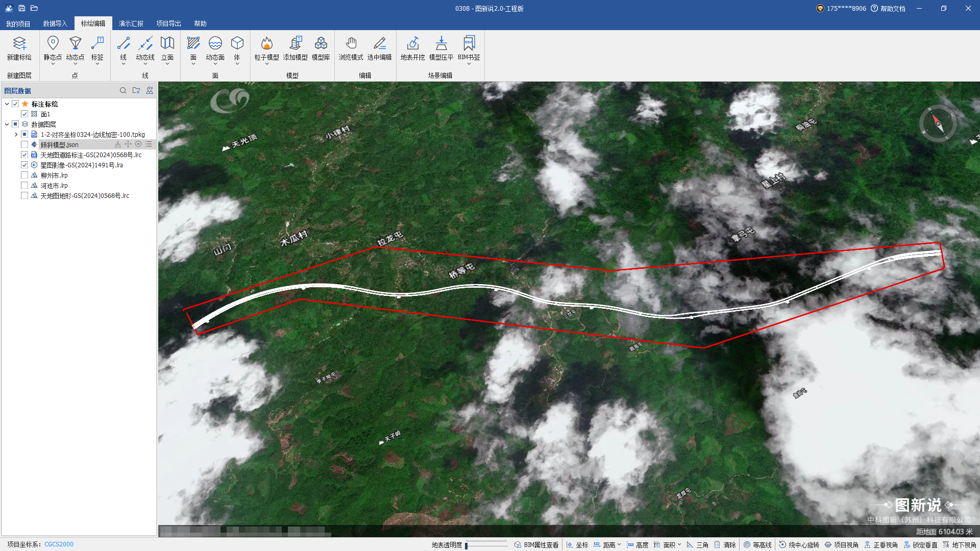980x551 pixels.
Task: Click the 新建标绘 layers icon
Action: click(x=19, y=44)
